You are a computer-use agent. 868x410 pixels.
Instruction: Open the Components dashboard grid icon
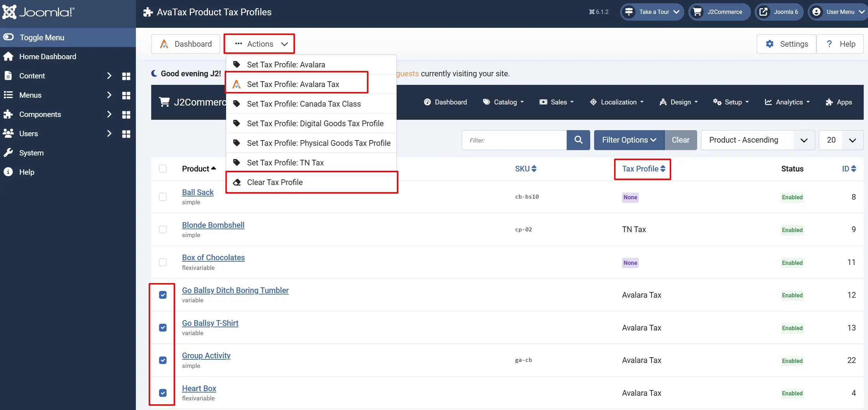click(126, 114)
